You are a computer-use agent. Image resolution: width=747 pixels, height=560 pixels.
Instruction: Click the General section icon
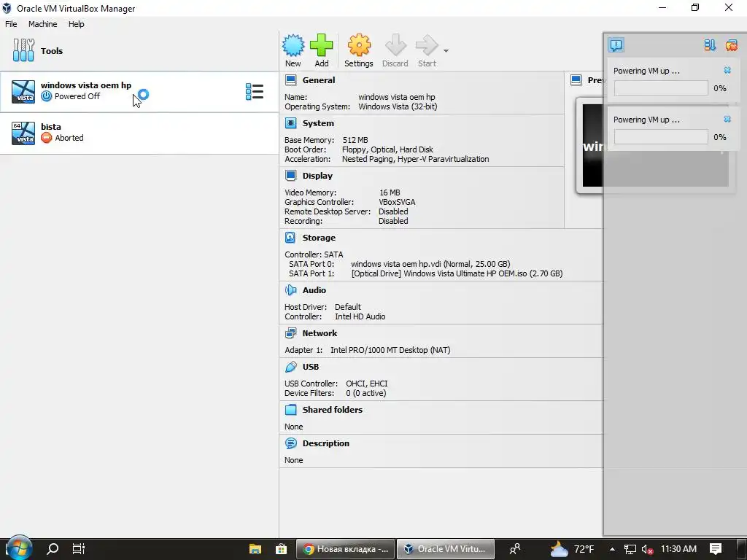[x=290, y=80]
